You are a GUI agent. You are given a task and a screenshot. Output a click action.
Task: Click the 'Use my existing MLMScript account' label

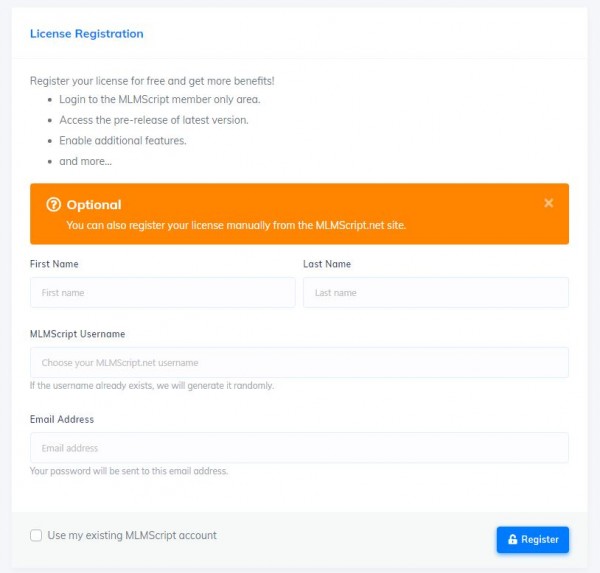tap(132, 535)
